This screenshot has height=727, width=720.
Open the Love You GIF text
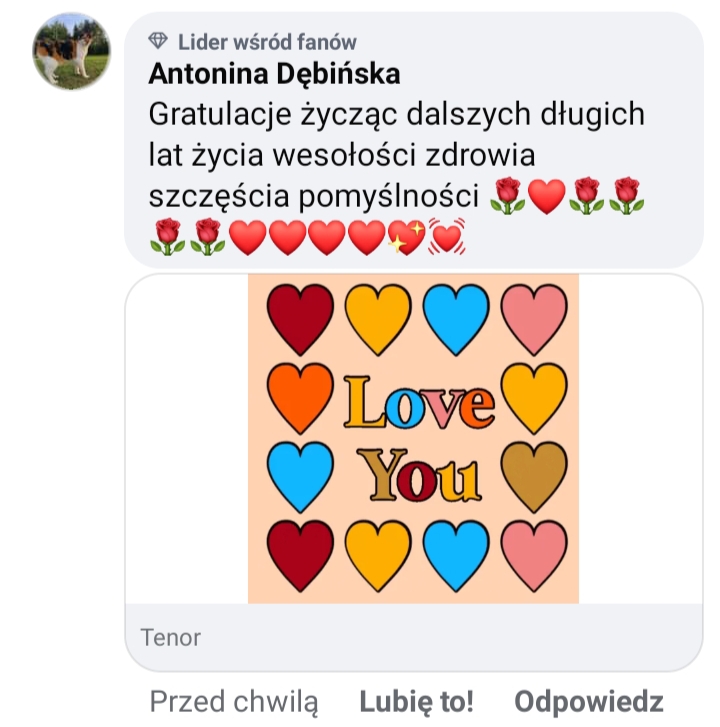(419, 438)
